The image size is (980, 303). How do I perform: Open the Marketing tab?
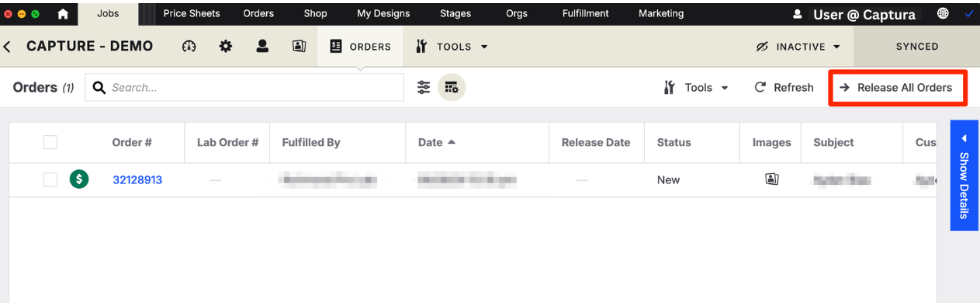click(x=661, y=13)
